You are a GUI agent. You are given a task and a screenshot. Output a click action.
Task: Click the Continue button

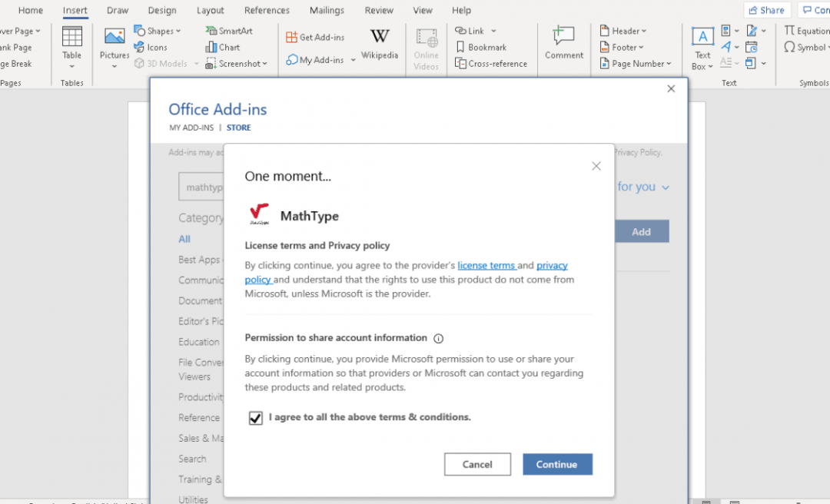coord(557,464)
